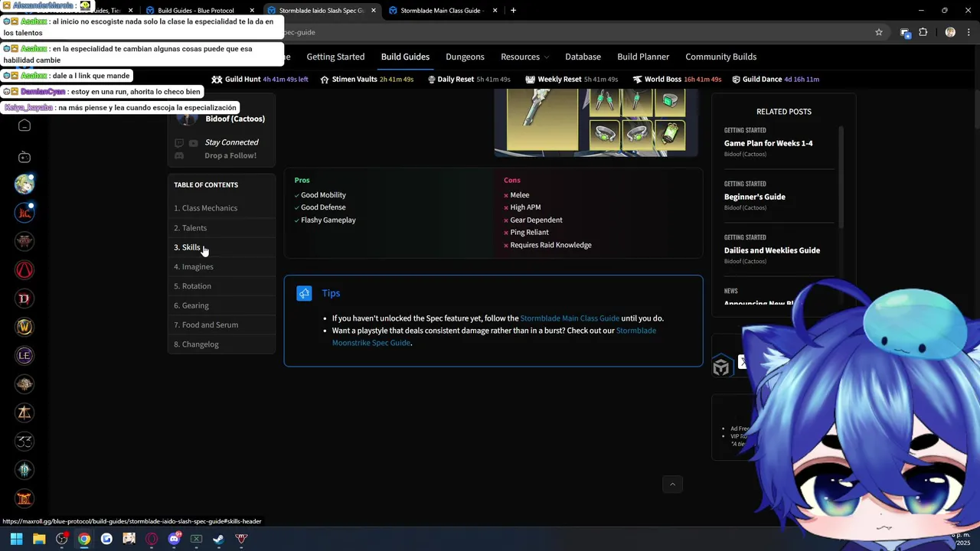Open Discord from the taskbar
This screenshot has width=980, height=551.
(x=174, y=539)
